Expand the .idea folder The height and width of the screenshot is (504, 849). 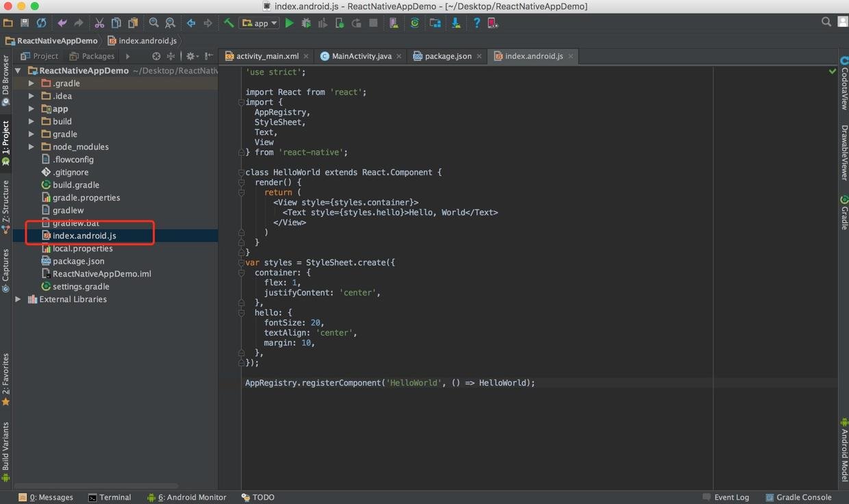(31, 96)
